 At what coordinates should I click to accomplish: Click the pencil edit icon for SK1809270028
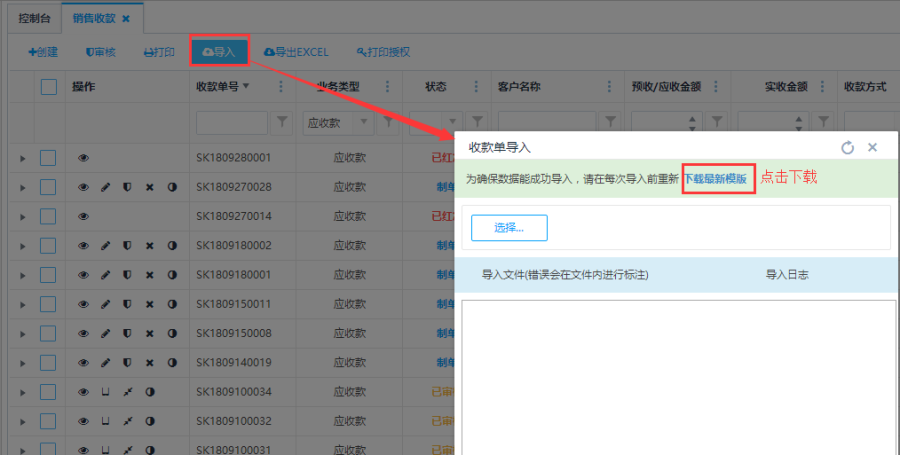click(106, 187)
